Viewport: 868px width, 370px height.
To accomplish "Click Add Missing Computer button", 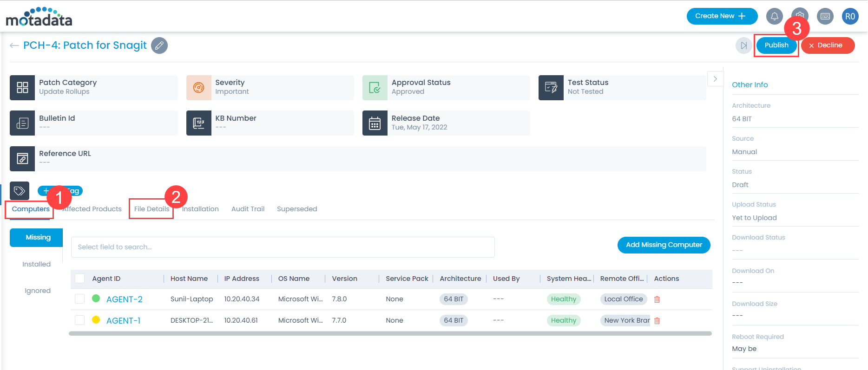I will 664,245.
